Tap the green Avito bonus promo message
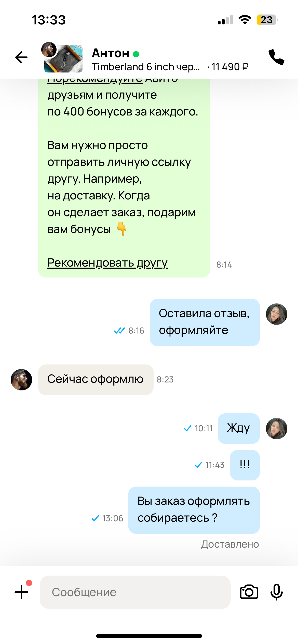Screen dimensions: 298x644 tap(124, 178)
